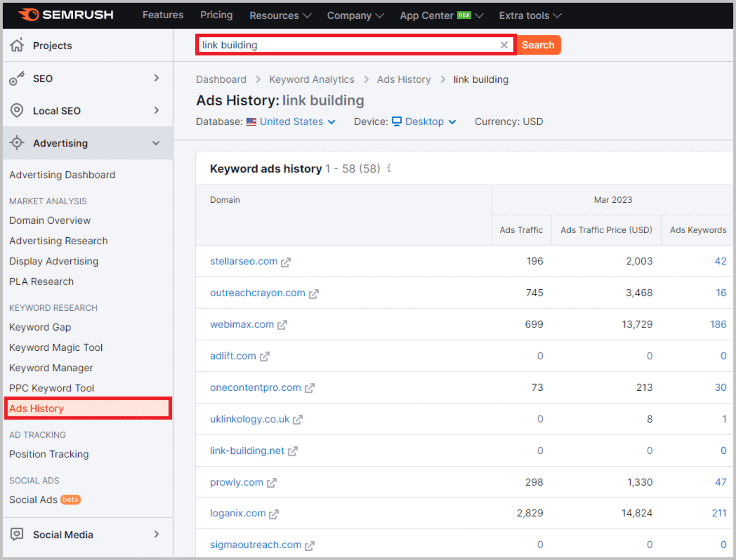The image size is (736, 560).
Task: Open external link icon for uklinkology.co.uk
Action: [x=298, y=420]
